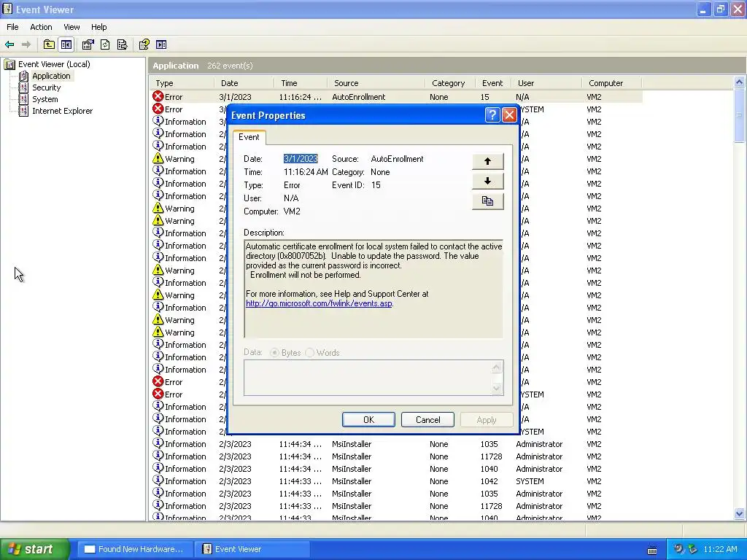Click the event ID 1042 cell
Image resolution: width=747 pixels, height=560 pixels.
point(489,481)
